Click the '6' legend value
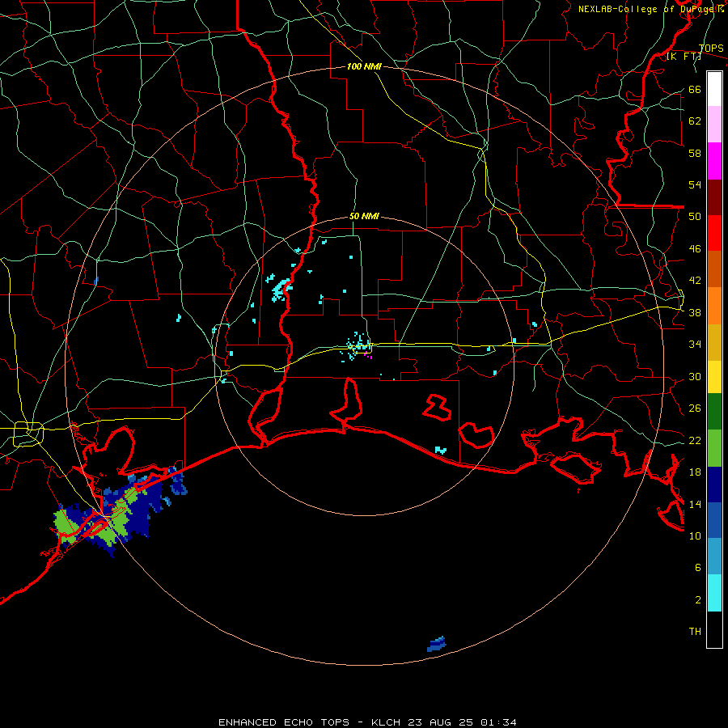The image size is (728, 728). tap(698, 567)
